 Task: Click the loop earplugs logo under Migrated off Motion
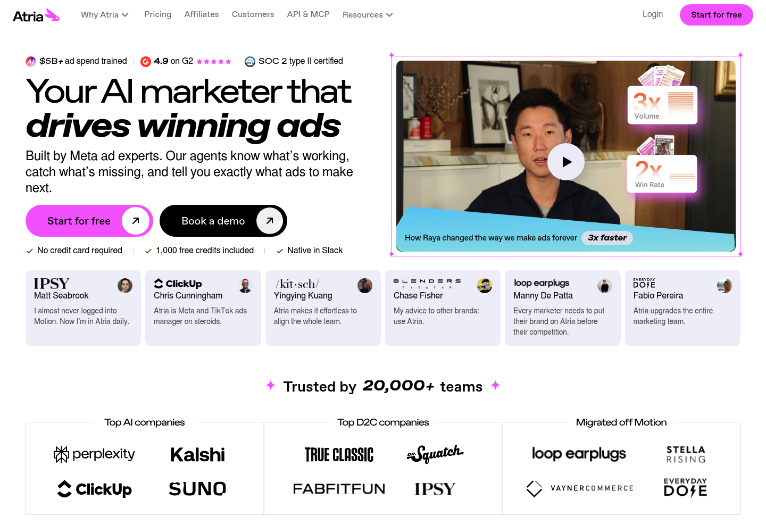point(579,454)
